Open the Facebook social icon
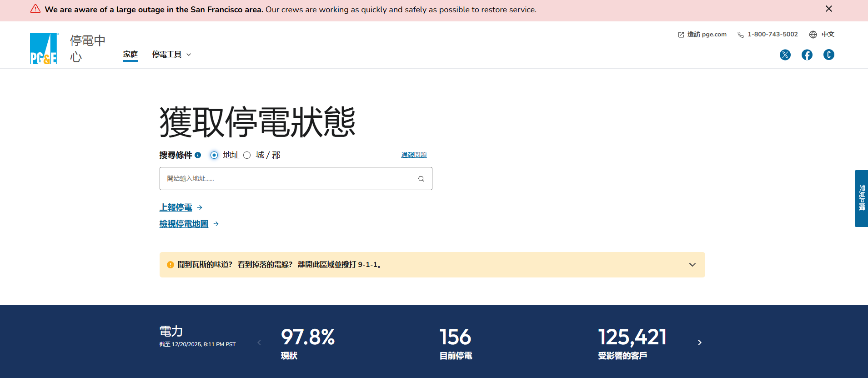The height and width of the screenshot is (378, 868). click(807, 55)
